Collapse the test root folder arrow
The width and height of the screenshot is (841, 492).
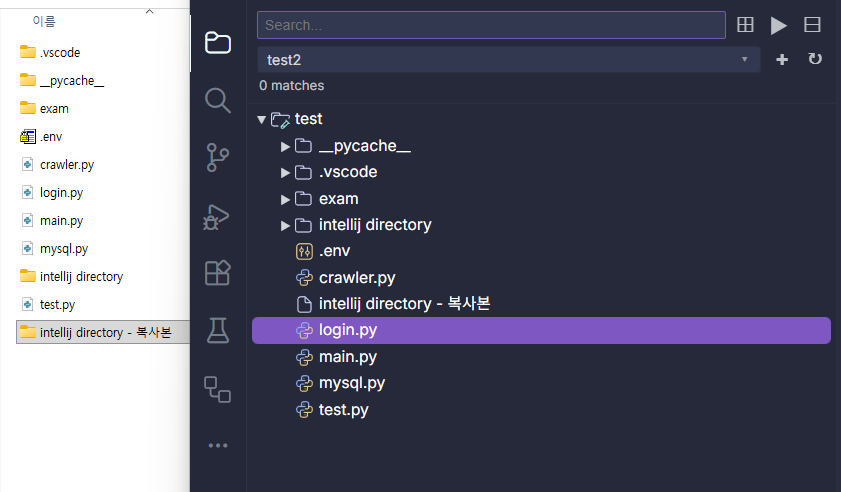click(261, 120)
